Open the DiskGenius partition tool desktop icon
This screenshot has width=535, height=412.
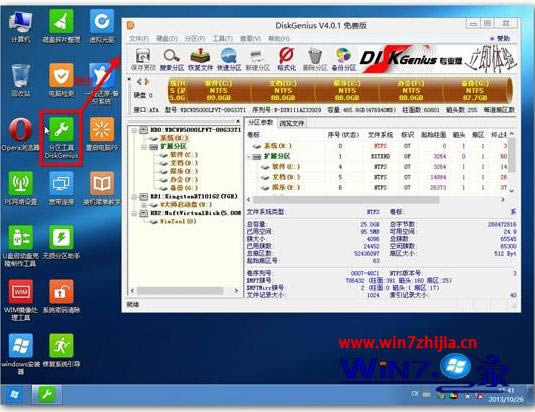click(61, 138)
